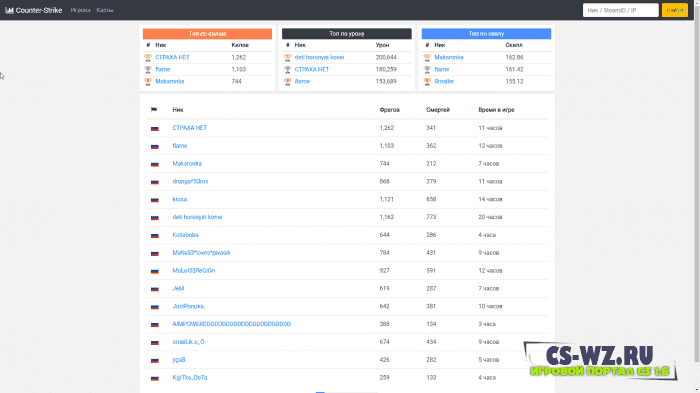
Task: Open the Карты menu item
Action: (x=105, y=10)
